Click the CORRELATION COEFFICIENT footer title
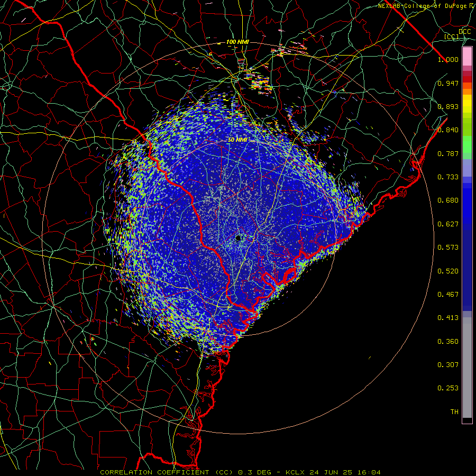This screenshot has width=476, height=476. [x=154, y=472]
